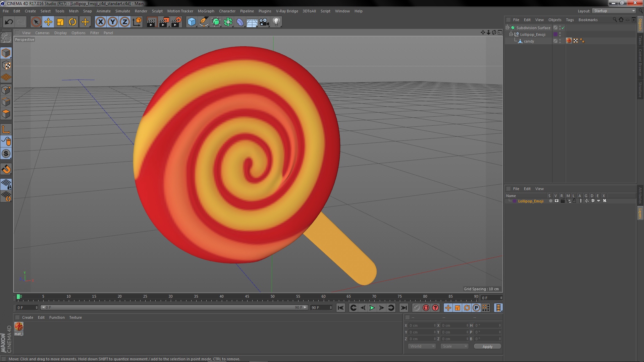Enable the Axis tool in left sidebar

click(x=6, y=129)
